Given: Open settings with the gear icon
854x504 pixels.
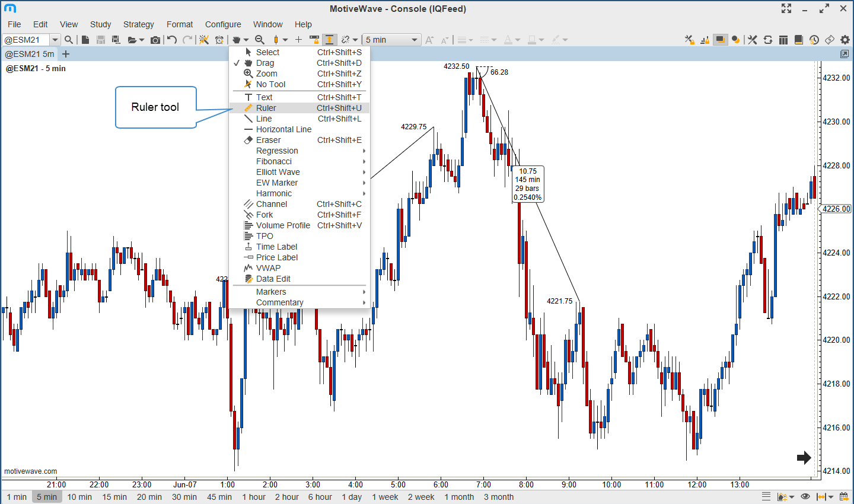Looking at the screenshot, I should coord(845,40).
